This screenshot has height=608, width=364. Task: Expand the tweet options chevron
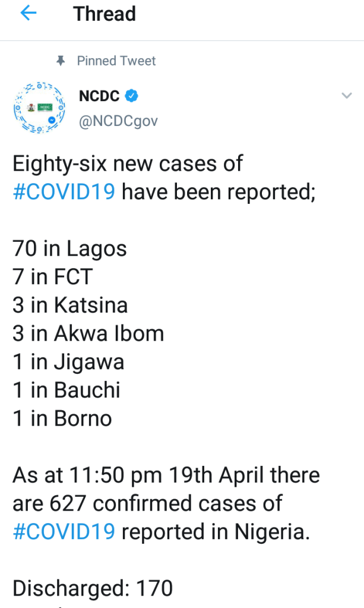346,96
